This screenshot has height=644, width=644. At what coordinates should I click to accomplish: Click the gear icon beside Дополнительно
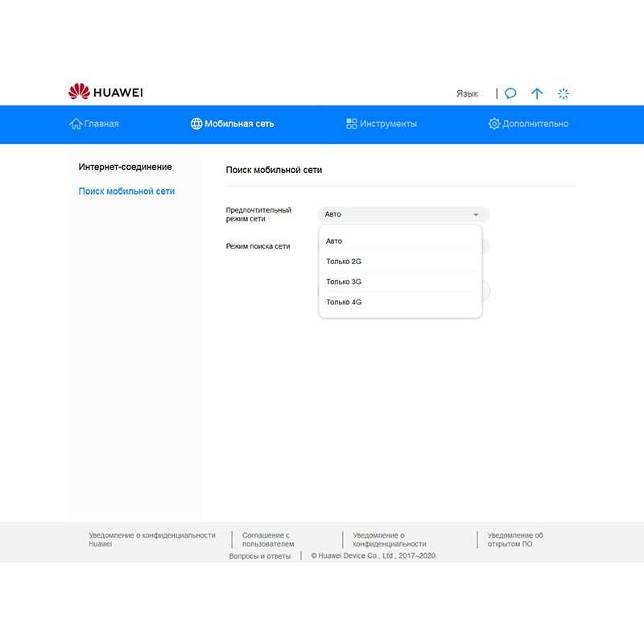pos(494,124)
